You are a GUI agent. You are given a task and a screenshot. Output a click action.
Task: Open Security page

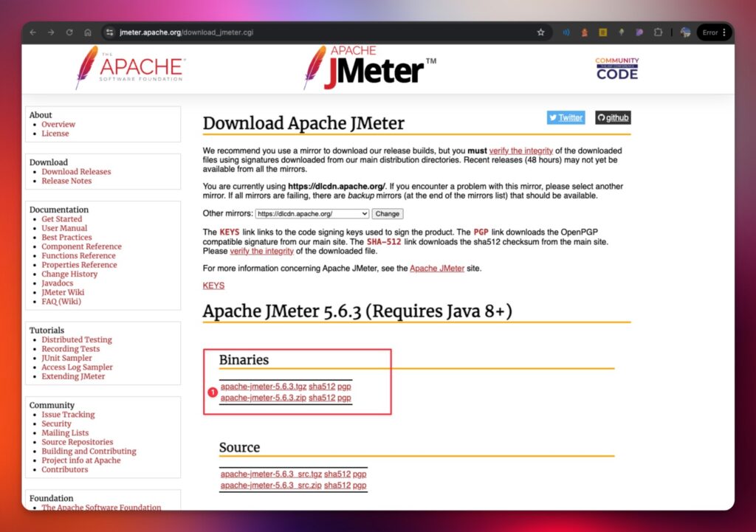pos(56,424)
